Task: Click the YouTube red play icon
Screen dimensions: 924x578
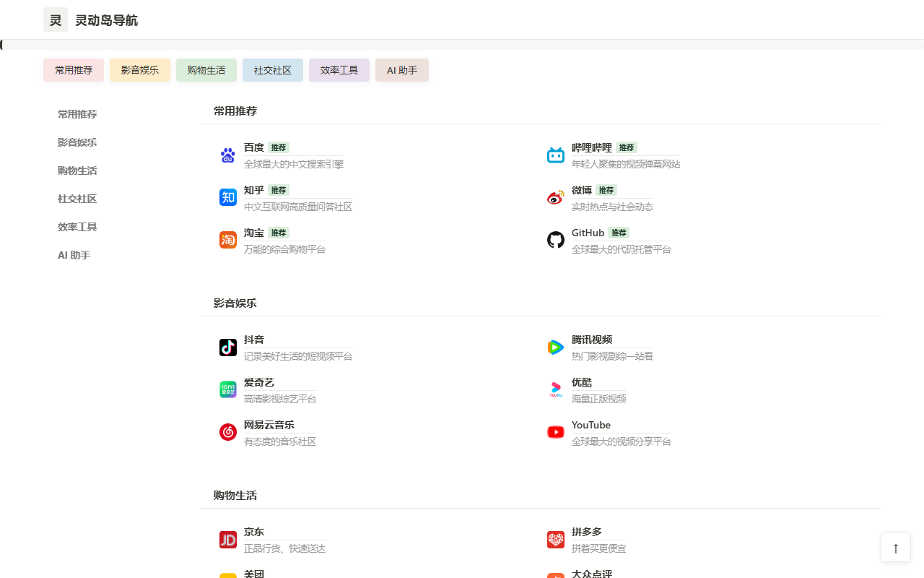Action: (x=556, y=432)
